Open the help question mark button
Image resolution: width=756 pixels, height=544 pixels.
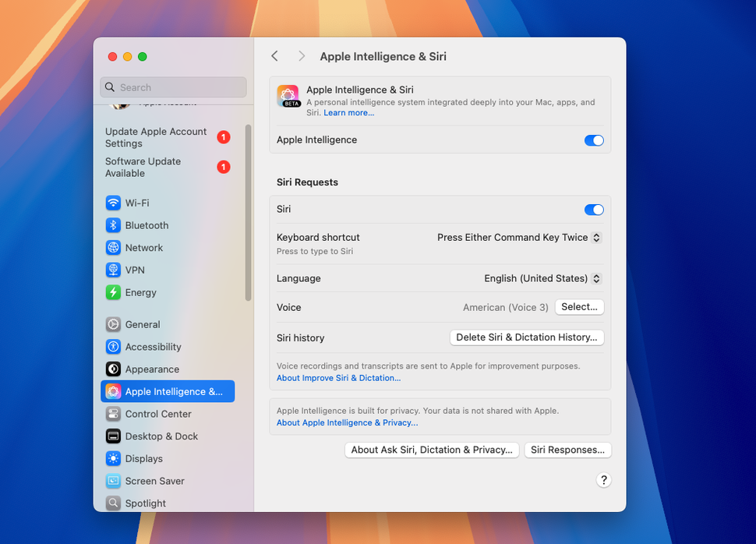point(604,480)
